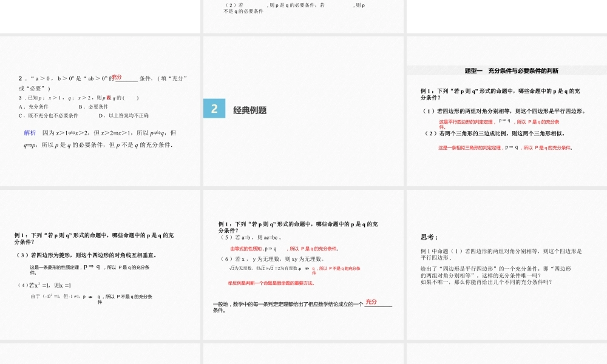Click the blue "解析" label on the quiz slide
This screenshot has width=607, height=364.
pyautogui.click(x=30, y=132)
